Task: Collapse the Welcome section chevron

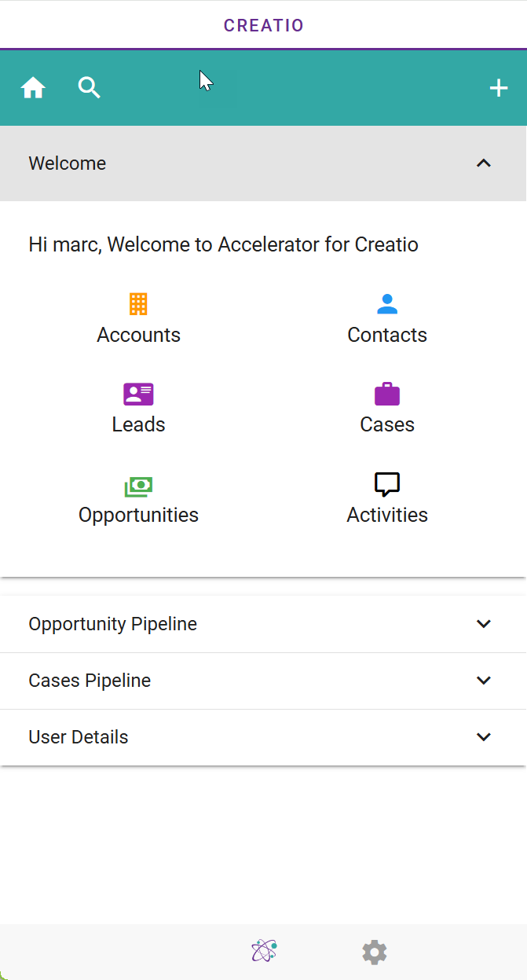Action: 484,163
